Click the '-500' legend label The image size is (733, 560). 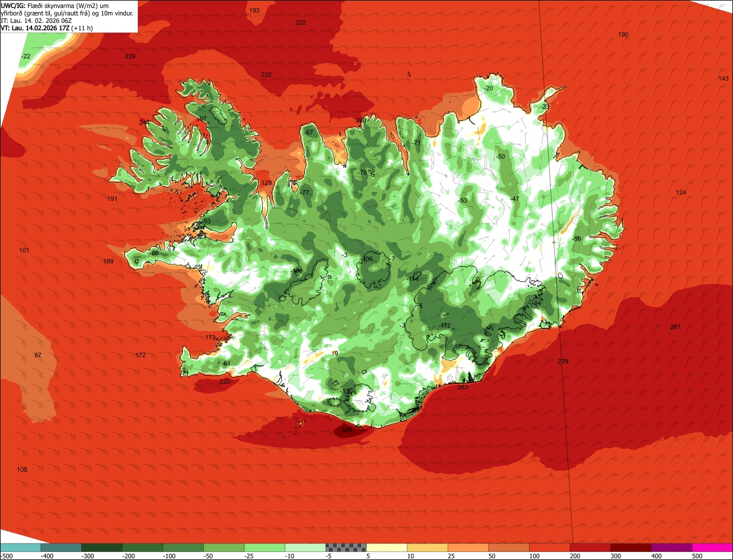point(7,556)
